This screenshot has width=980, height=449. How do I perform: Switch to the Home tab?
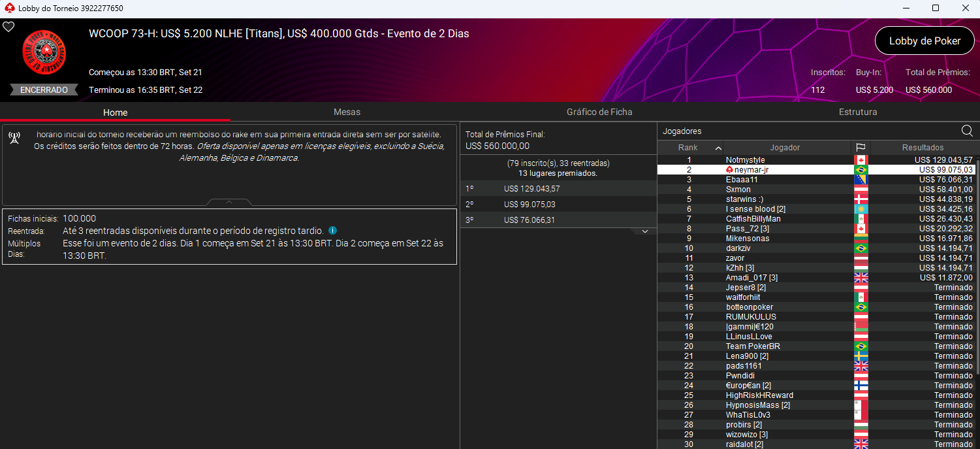(115, 112)
